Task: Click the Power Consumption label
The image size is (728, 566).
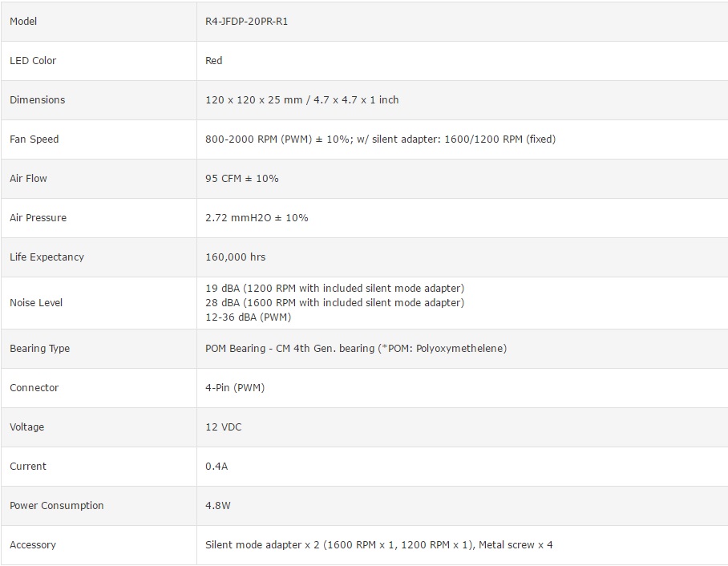Action: pos(57,506)
